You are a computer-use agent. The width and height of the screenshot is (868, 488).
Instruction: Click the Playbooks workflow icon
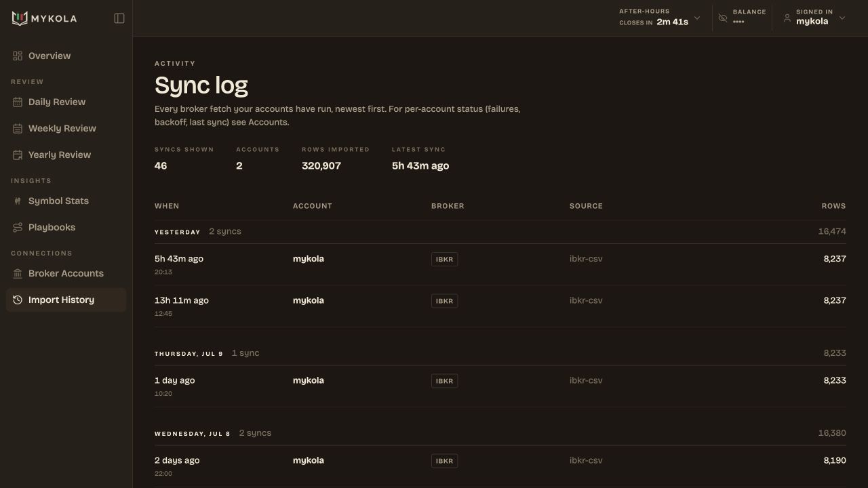point(18,227)
